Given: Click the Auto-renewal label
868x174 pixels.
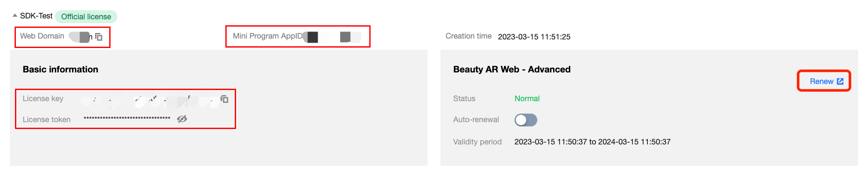Looking at the screenshot, I should point(476,120).
